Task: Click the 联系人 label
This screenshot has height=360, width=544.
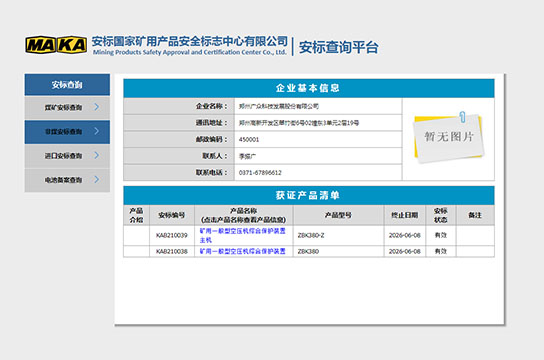Action: (215, 156)
